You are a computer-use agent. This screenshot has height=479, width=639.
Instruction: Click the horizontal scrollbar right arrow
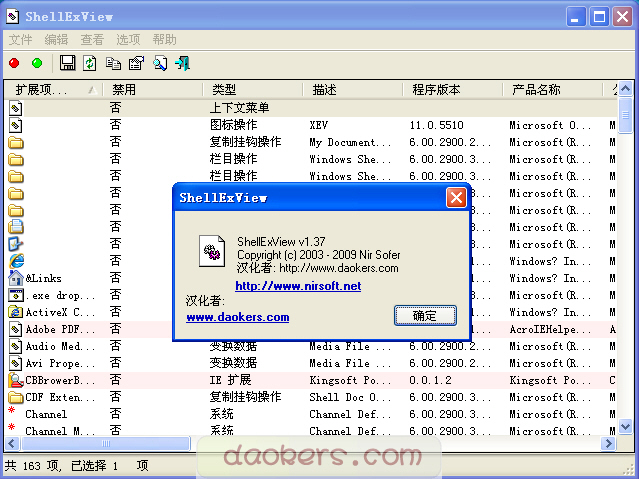(x=609, y=443)
